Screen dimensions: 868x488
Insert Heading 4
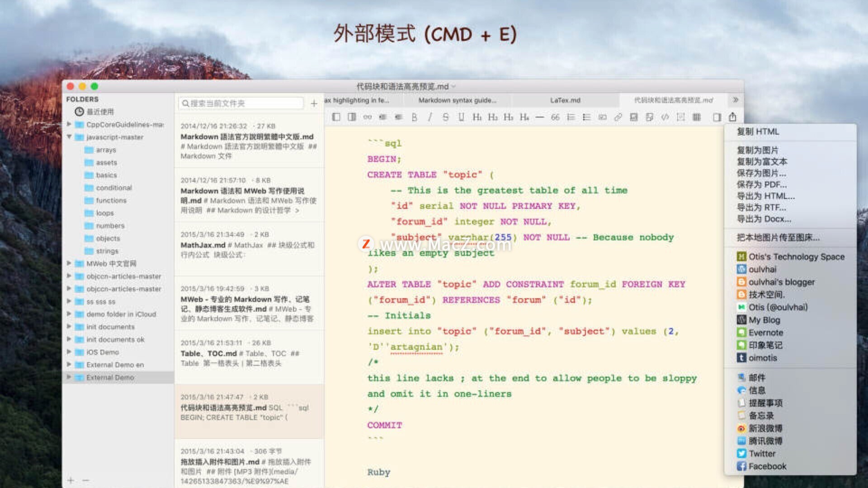[x=524, y=117]
